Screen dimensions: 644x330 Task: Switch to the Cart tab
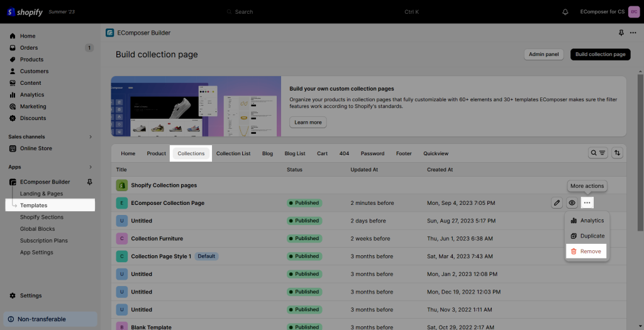[x=323, y=153]
